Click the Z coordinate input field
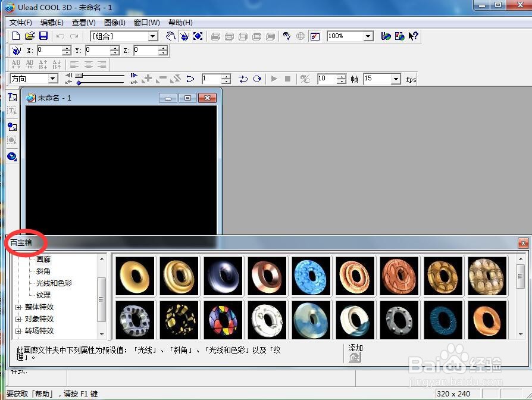The image size is (532, 400). [x=146, y=51]
